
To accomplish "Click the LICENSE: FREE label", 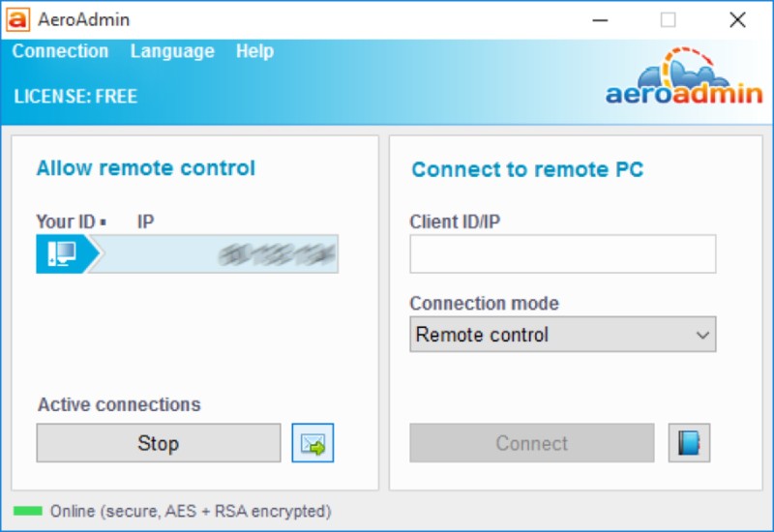I will (75, 97).
